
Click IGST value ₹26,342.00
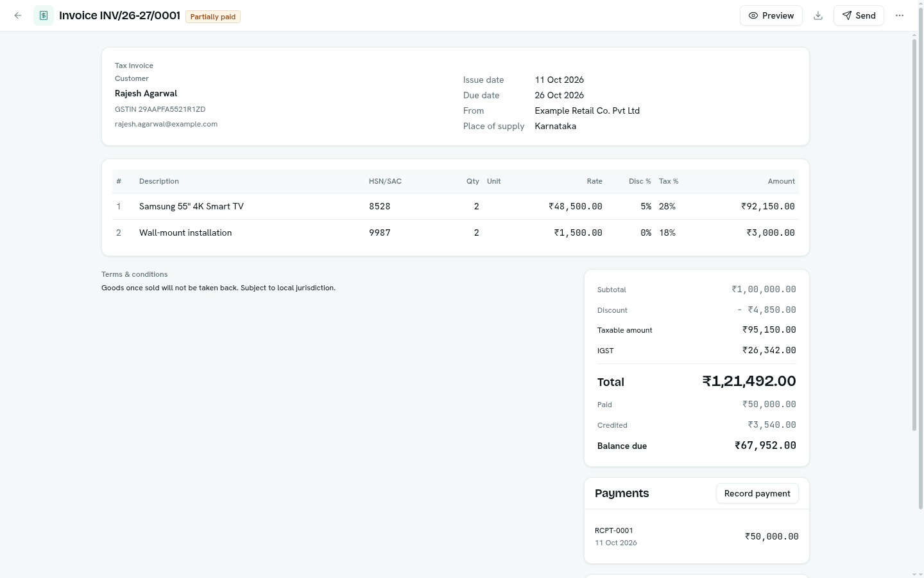[769, 350]
